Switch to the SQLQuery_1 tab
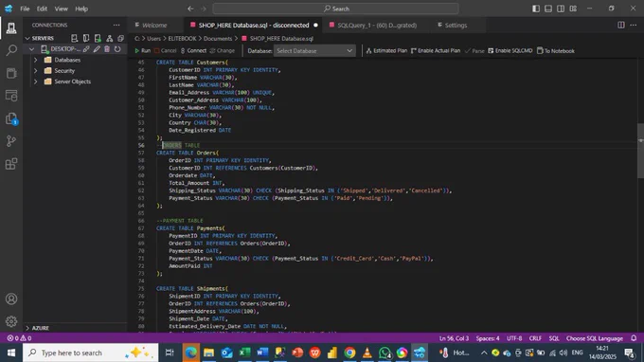The image size is (644, 362). pos(377,25)
